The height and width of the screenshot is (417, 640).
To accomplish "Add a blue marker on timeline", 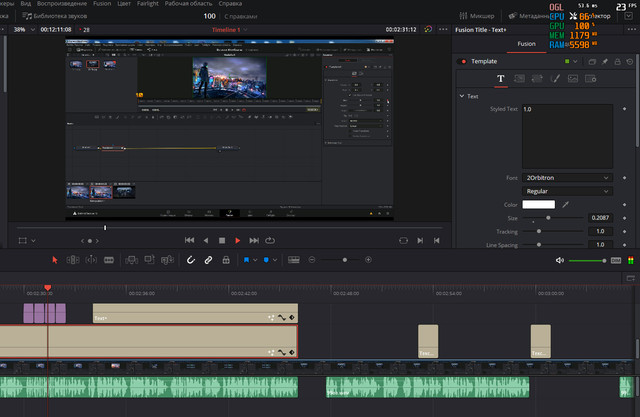I will [x=266, y=260].
